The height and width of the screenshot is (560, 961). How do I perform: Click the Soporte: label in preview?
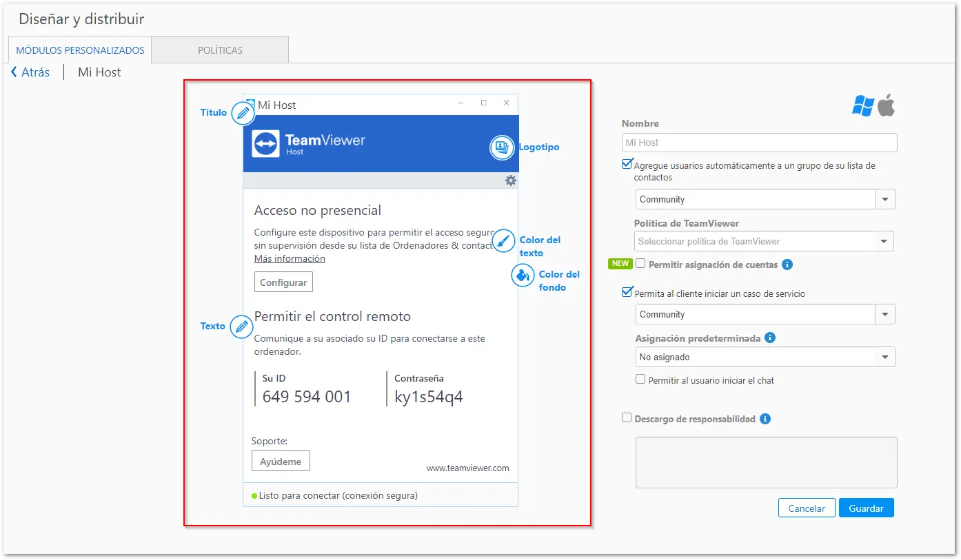pyautogui.click(x=270, y=442)
